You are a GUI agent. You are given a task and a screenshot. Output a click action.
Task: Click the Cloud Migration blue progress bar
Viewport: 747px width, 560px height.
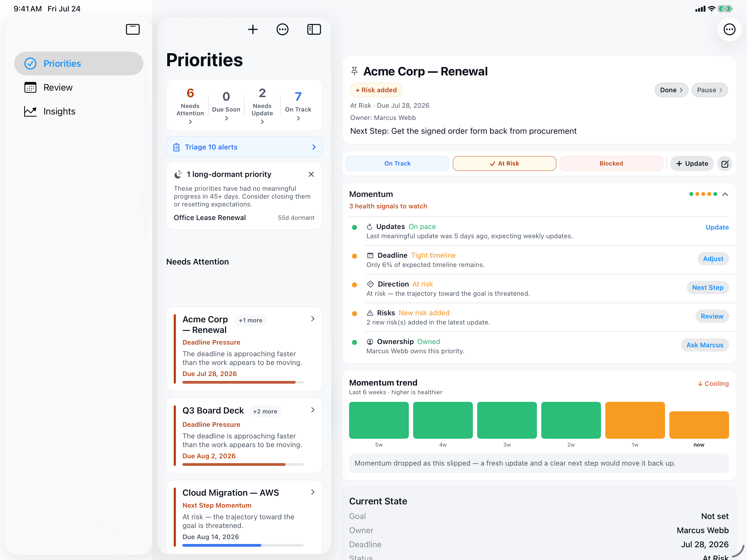[x=243, y=546]
